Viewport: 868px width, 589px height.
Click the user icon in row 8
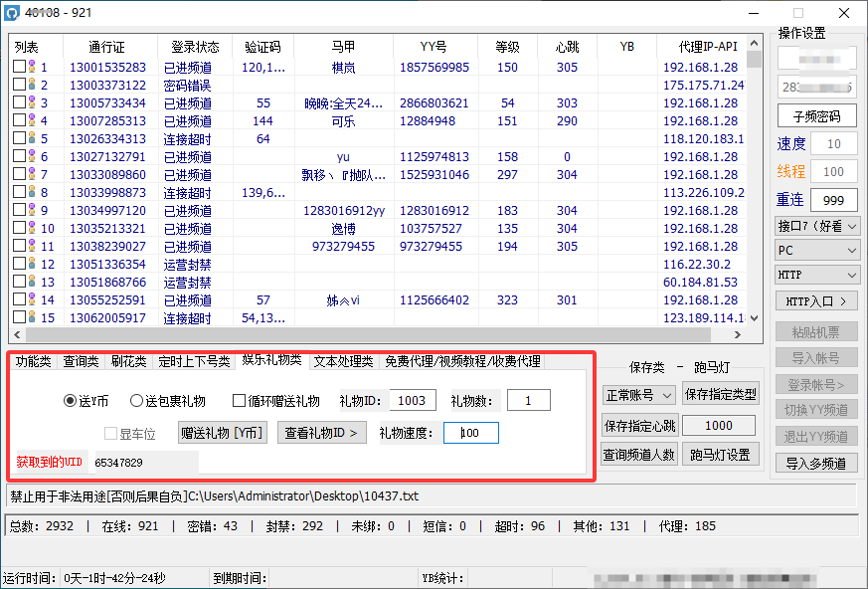click(32, 192)
